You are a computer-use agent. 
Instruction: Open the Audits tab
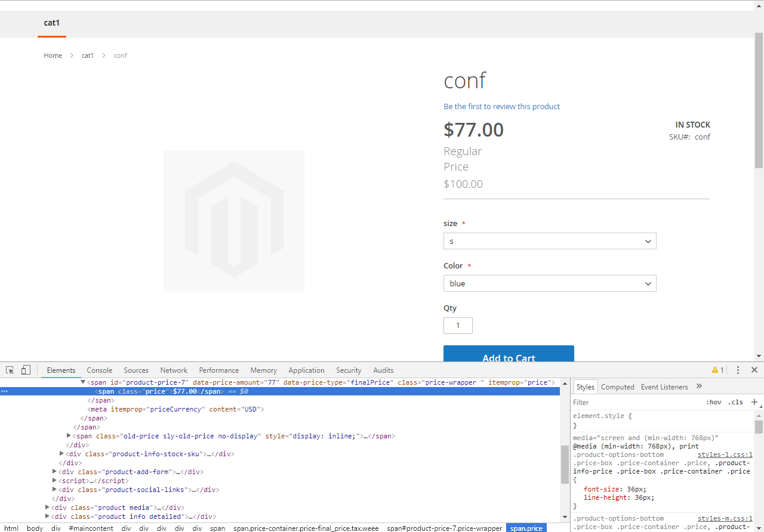click(383, 370)
